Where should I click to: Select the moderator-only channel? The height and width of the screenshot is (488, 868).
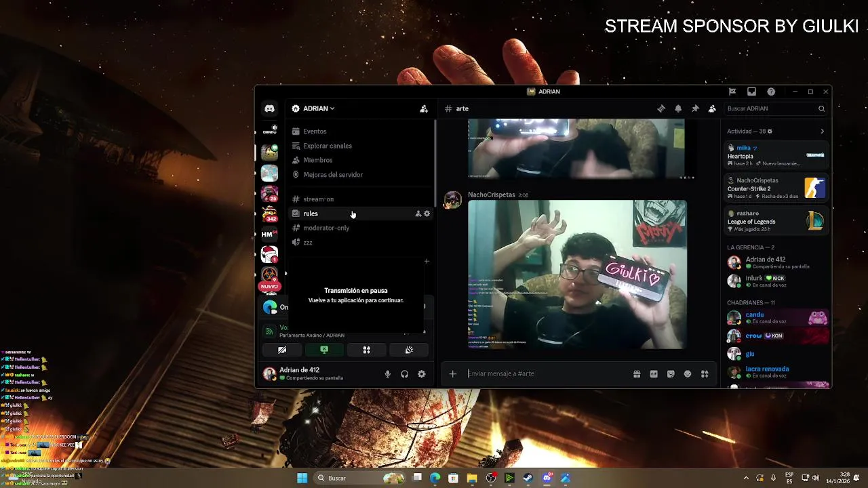click(361, 228)
